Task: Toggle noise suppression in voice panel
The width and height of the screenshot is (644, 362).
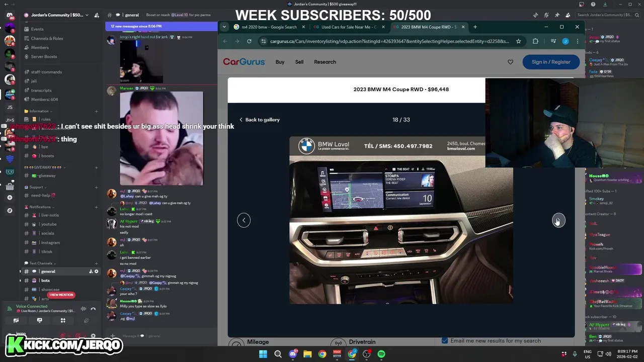Action: pos(84,309)
